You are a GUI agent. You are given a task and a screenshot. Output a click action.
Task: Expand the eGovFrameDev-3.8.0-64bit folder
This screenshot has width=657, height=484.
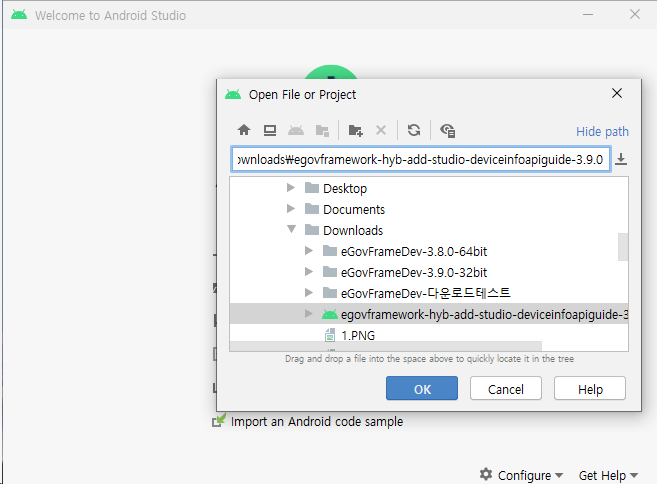point(309,251)
